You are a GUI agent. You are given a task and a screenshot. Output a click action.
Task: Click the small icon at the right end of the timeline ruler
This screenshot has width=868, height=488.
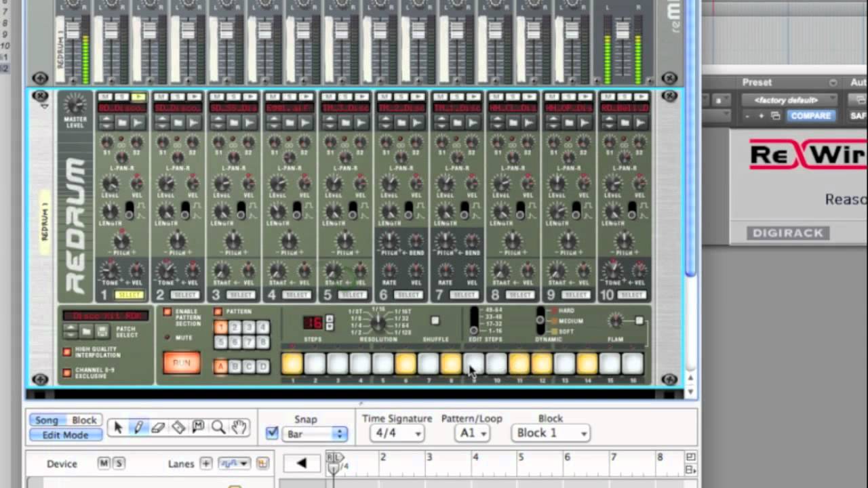(690, 457)
